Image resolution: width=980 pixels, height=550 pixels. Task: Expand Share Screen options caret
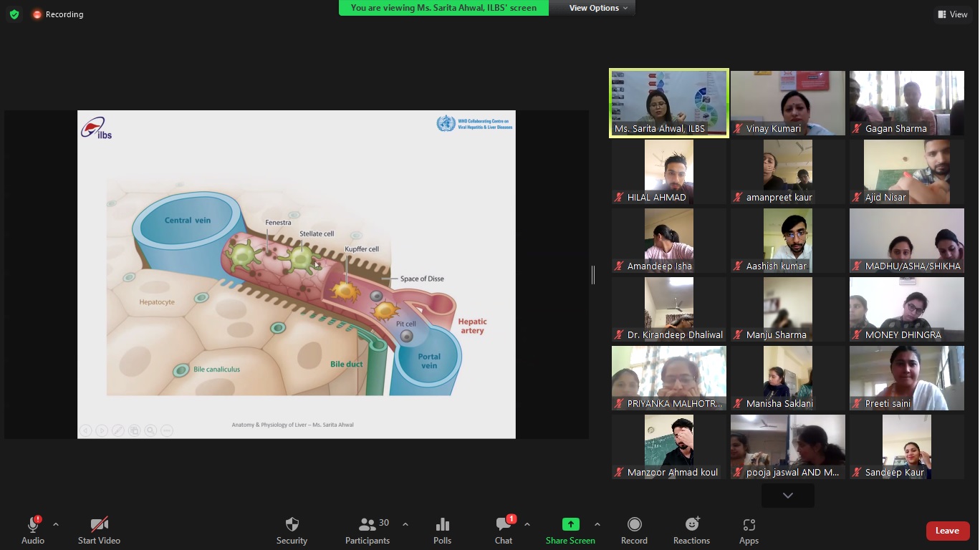coord(597,524)
